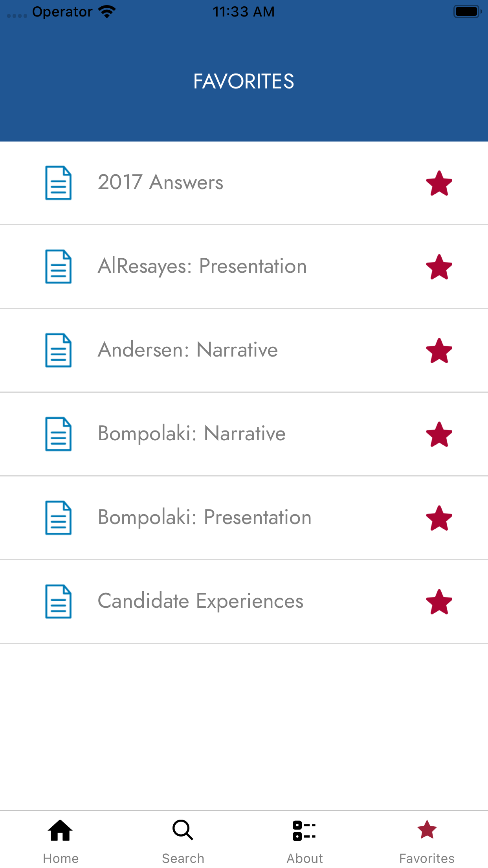Open Andersen: Narrative by its title
This screenshot has width=488, height=868.
click(x=188, y=350)
